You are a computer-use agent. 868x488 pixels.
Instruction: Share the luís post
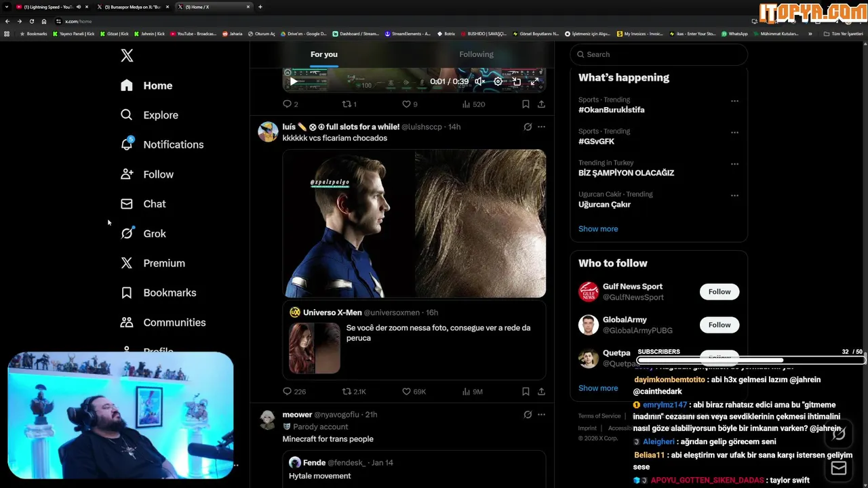541,392
